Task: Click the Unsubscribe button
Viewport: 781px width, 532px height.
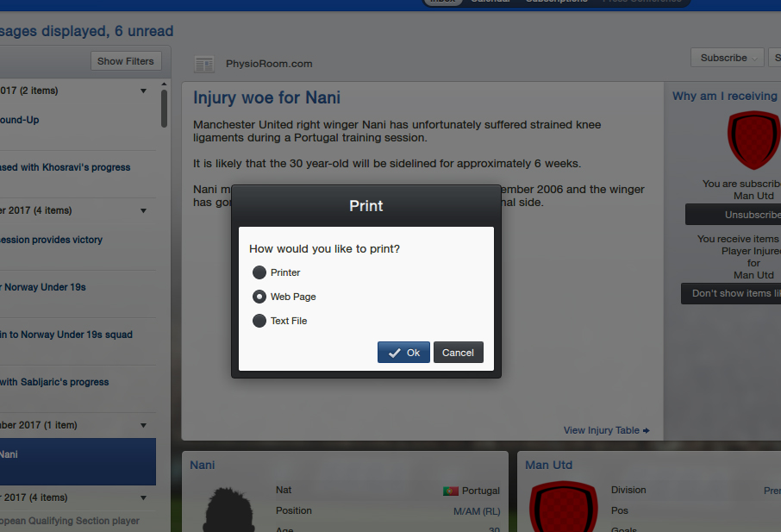Action: (733, 215)
